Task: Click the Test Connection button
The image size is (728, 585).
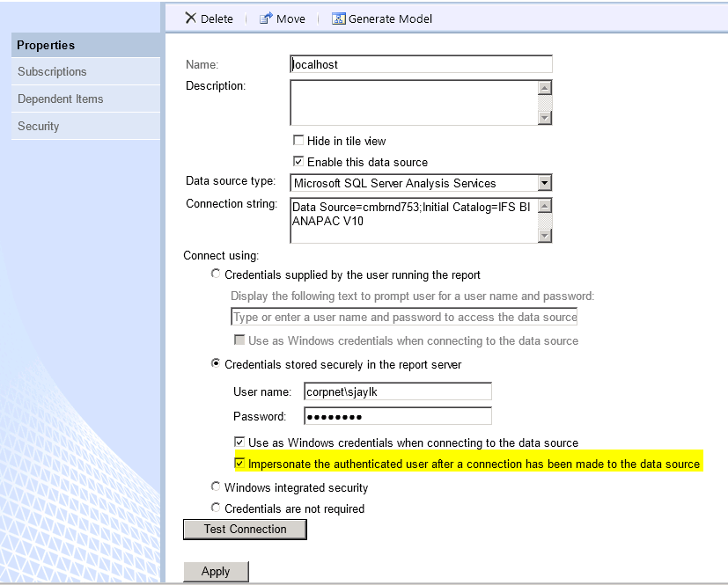Action: coord(245,530)
